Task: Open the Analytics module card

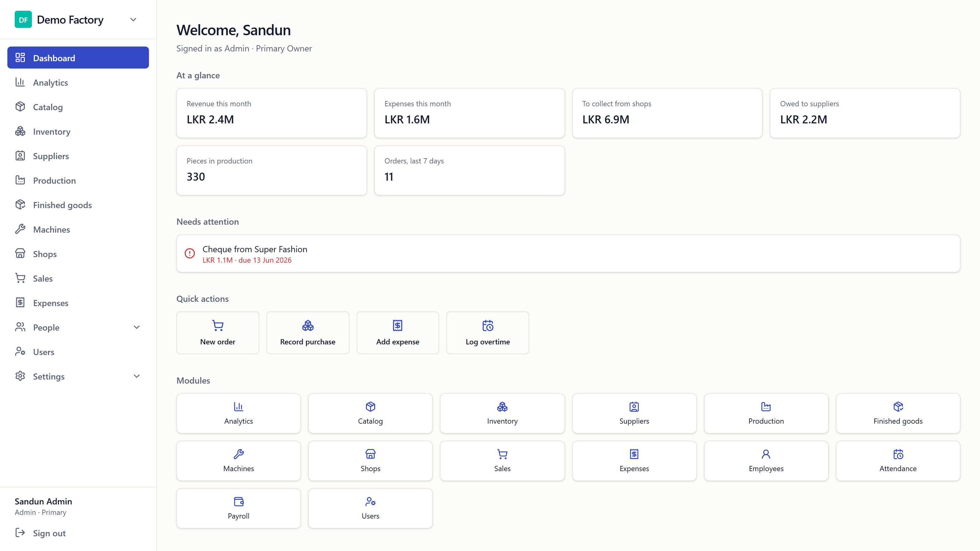Action: pyautogui.click(x=239, y=413)
